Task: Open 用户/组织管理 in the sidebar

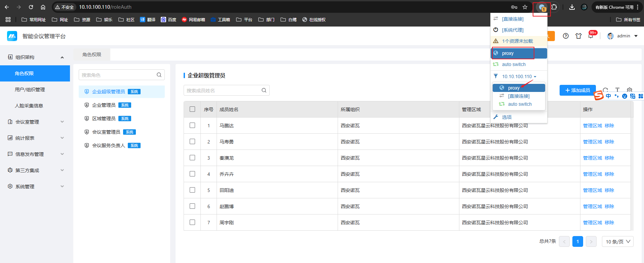Action: click(x=30, y=90)
